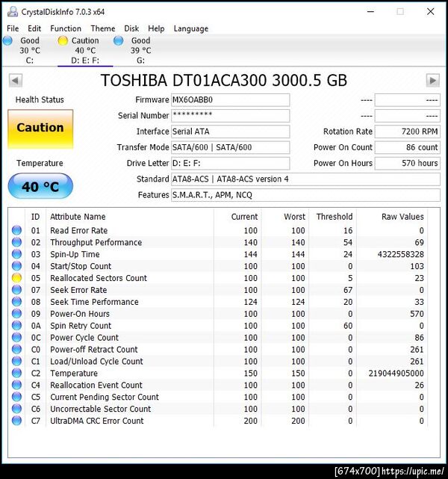This screenshot has height=479, width=448.
Task: Click status icon of Current Pending Sector Count row
Action: point(16,397)
